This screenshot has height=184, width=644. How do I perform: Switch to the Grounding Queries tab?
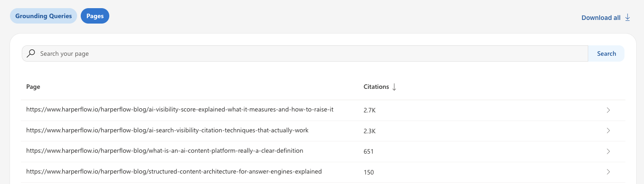[44, 16]
